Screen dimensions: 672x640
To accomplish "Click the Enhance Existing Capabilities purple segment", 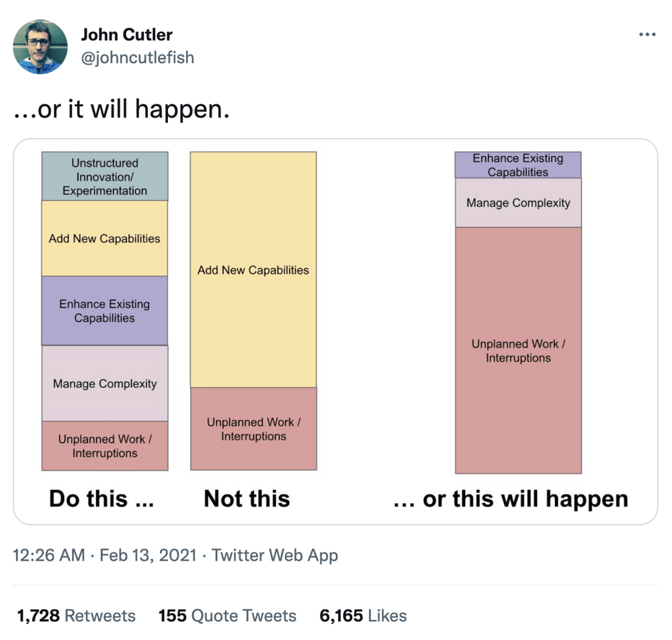I will click(104, 310).
